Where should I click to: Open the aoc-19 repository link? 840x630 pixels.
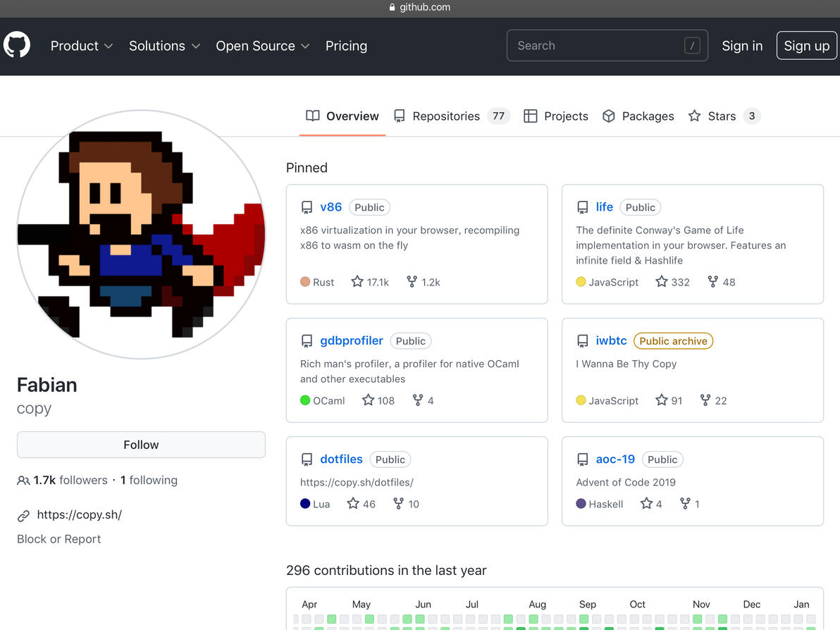pos(615,459)
